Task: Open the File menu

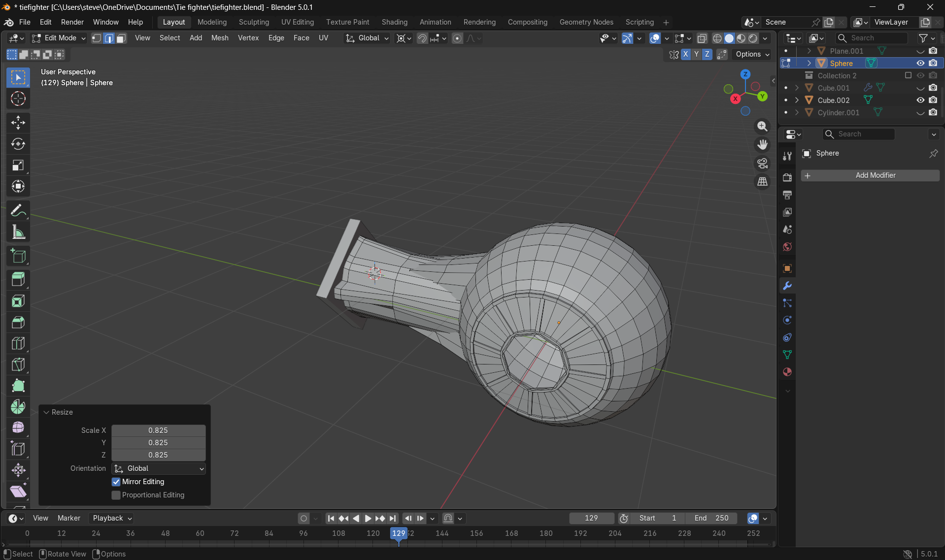Action: point(25,22)
